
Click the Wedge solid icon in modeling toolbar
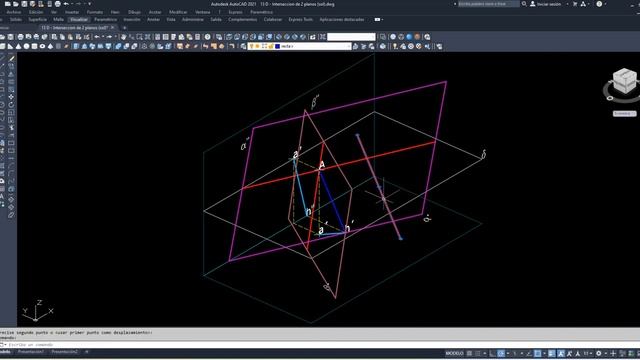pos(10,47)
